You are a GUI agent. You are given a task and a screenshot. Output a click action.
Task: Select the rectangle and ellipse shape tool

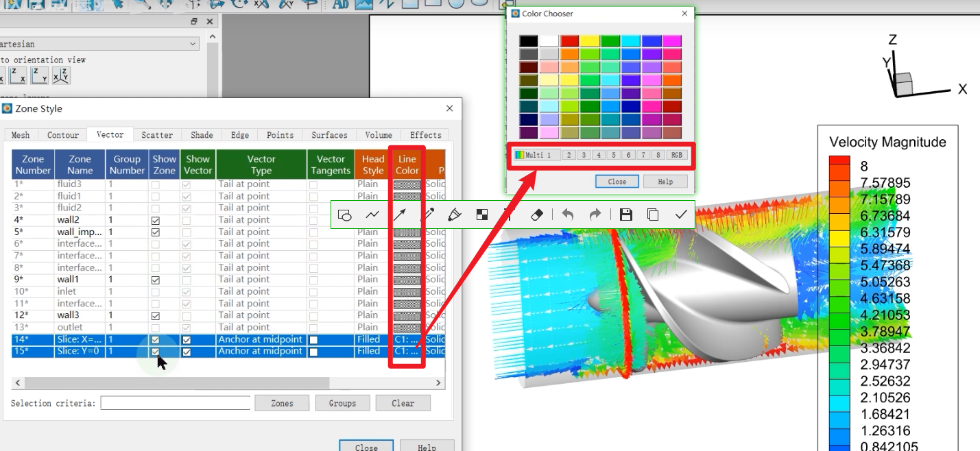click(345, 215)
